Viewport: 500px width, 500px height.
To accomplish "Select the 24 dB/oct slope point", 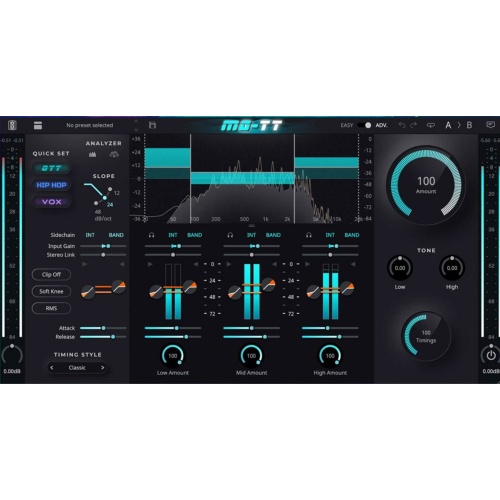I will coord(105,198).
